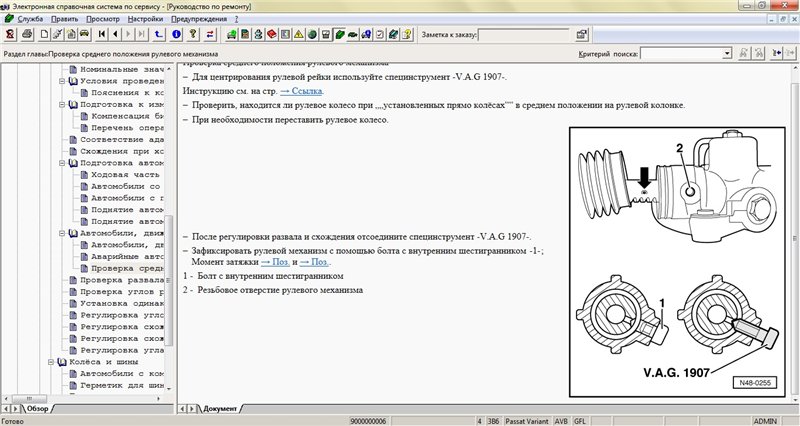
Task: Switch to the Обзор tab
Action: (x=37, y=409)
